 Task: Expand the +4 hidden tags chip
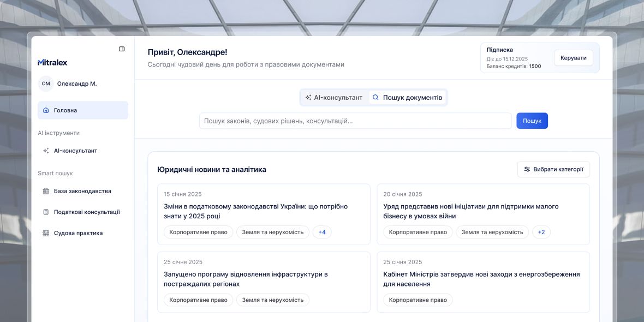pyautogui.click(x=321, y=231)
